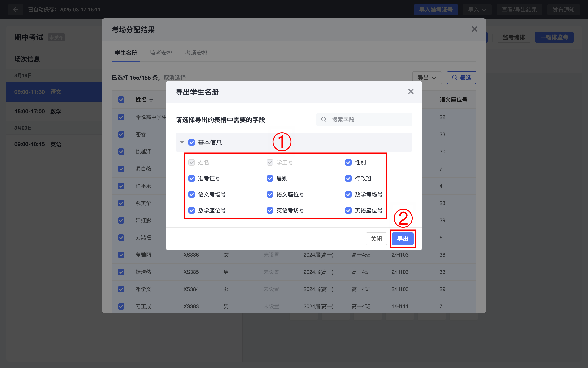Uncheck the 语文座位号 field

coord(270,194)
